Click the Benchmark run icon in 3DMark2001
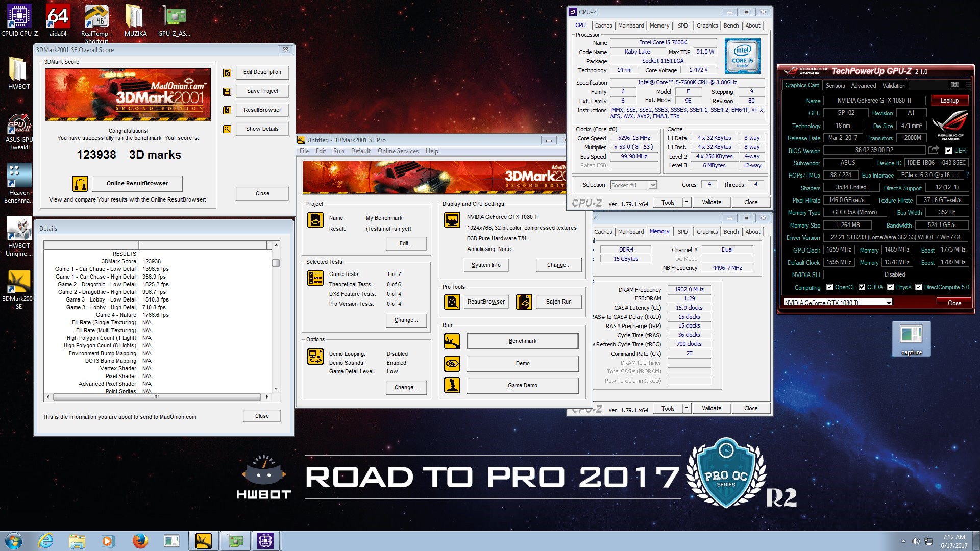 (x=452, y=341)
